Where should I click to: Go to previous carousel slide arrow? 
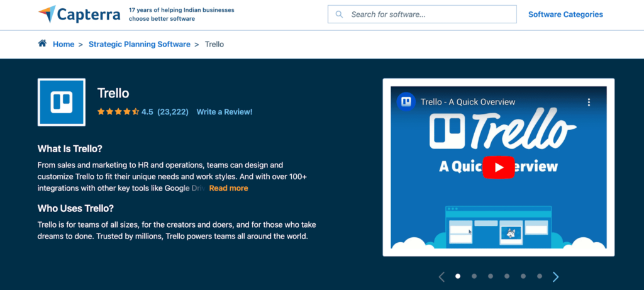[441, 277]
